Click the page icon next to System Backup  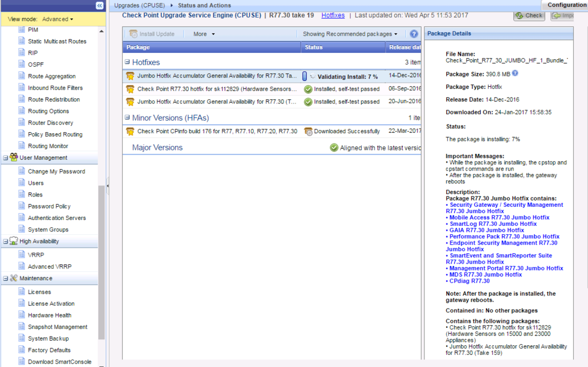tap(22, 338)
